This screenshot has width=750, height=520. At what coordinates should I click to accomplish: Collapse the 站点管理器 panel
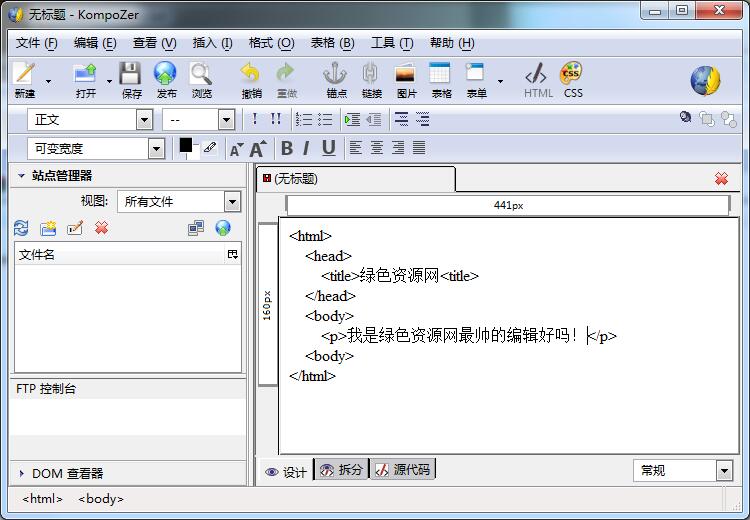tap(21, 176)
